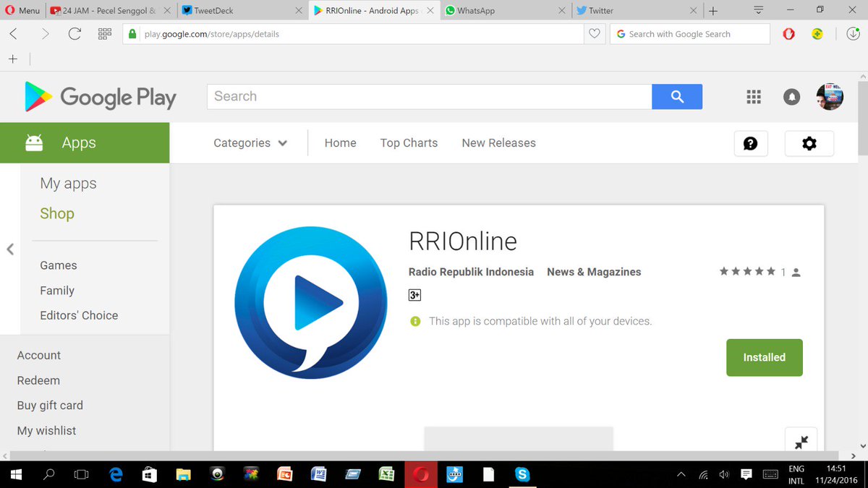This screenshot has height=488, width=868.
Task: Toggle the favorite heart in address bar
Action: pos(594,33)
